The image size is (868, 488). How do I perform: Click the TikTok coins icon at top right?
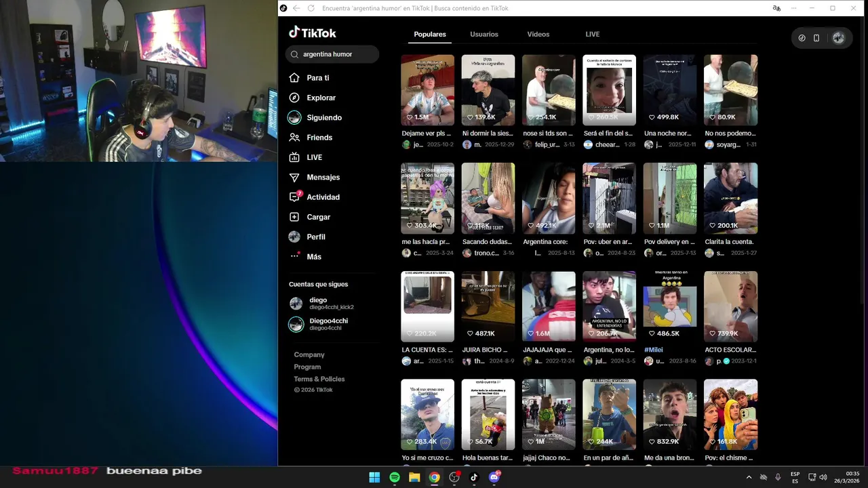click(x=802, y=38)
